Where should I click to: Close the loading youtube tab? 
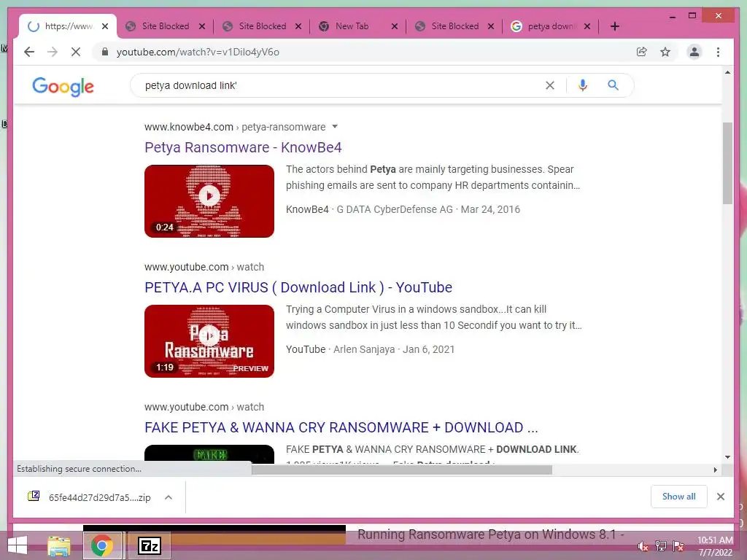click(105, 27)
